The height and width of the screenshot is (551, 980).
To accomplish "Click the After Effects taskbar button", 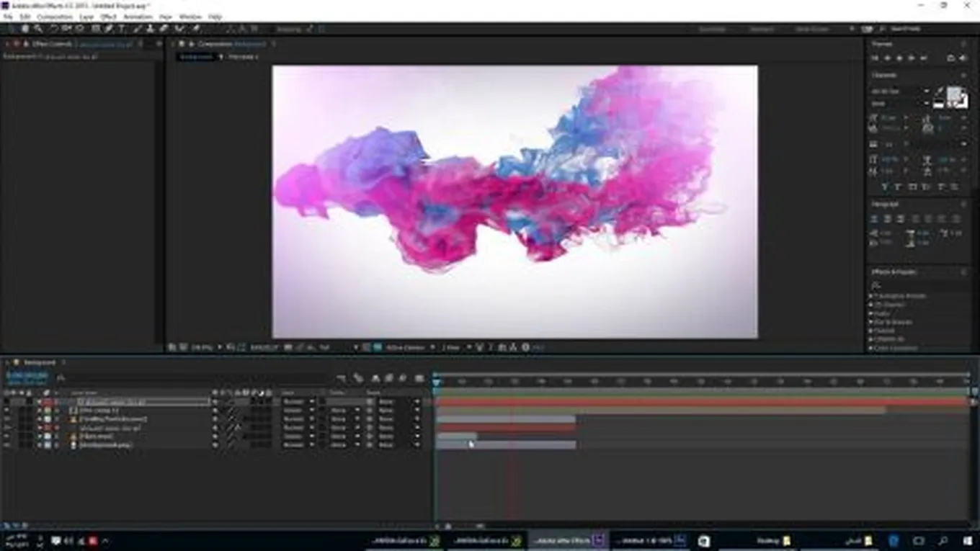I will point(569,540).
